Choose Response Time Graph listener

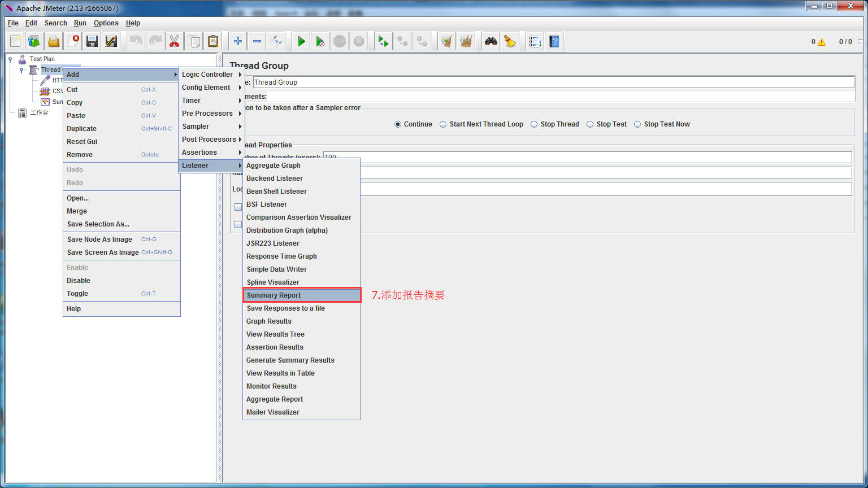[302, 256]
